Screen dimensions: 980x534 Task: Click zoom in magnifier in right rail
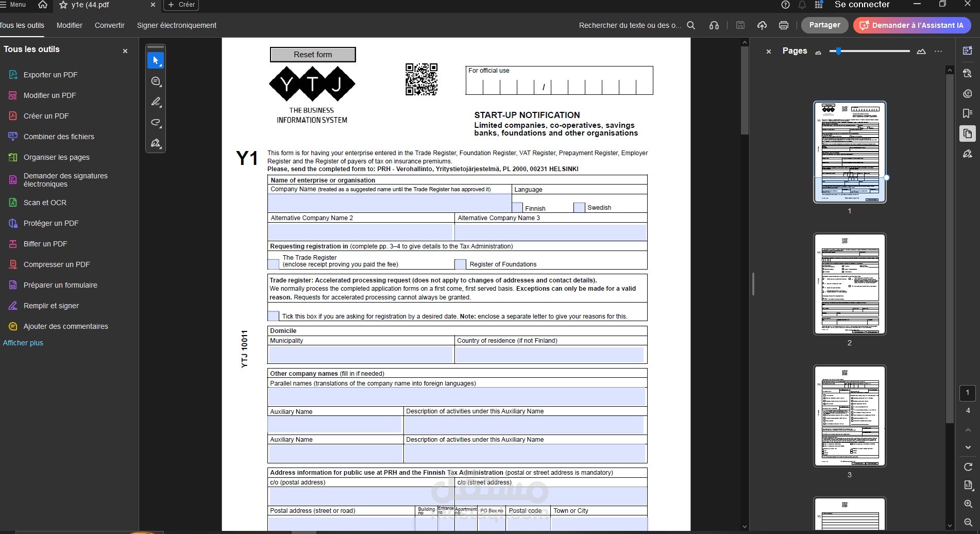[968, 504]
